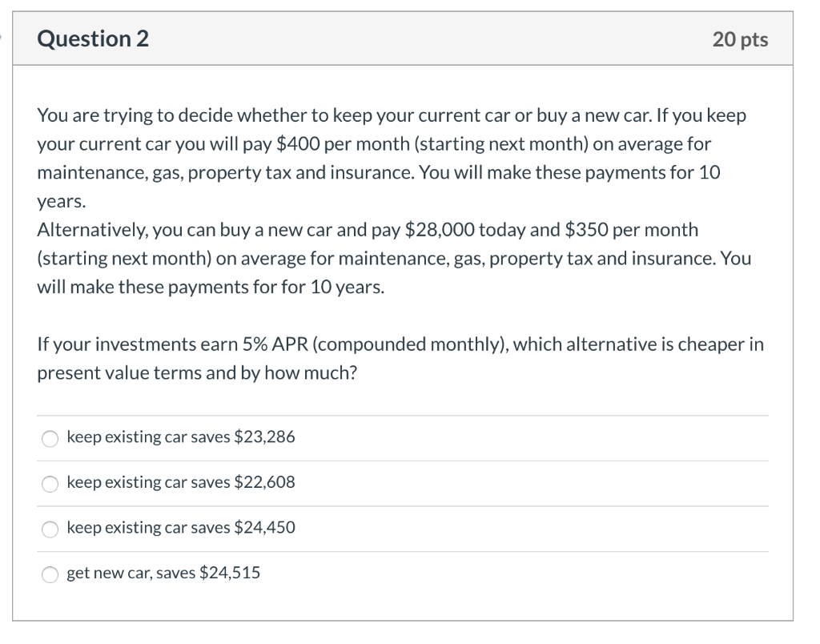Click the "(compounded monthly)" phrase
The image size is (820, 644).
408,344
